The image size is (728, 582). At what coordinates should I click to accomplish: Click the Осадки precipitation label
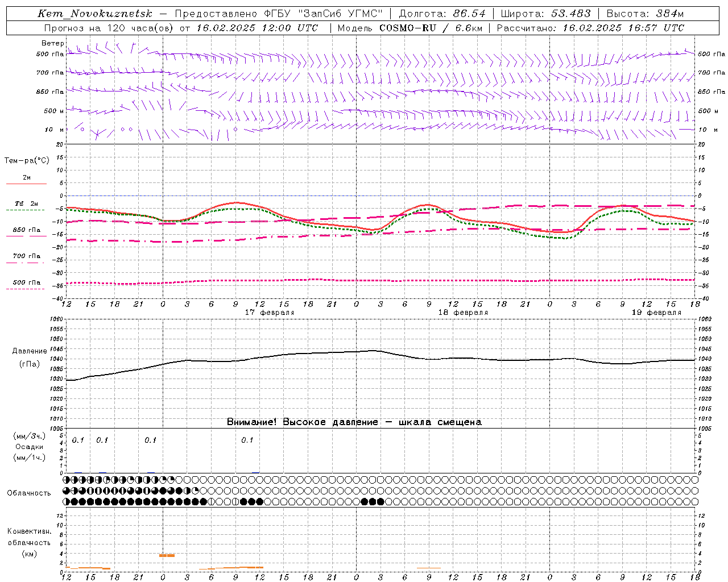click(x=30, y=447)
